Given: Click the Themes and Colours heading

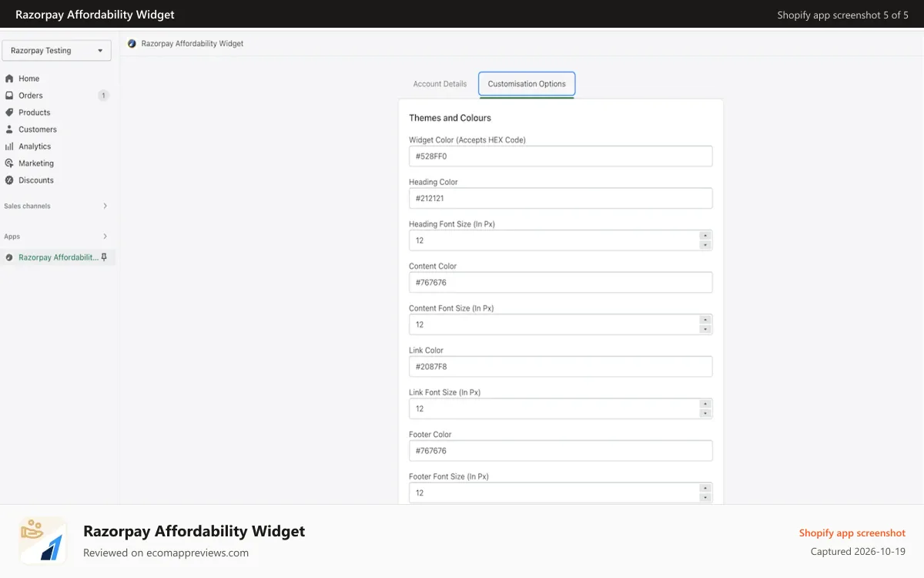Looking at the screenshot, I should point(450,118).
